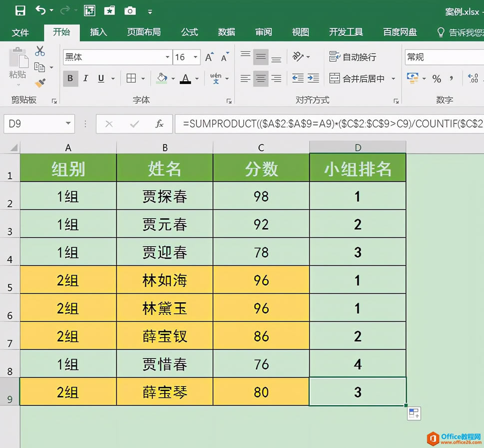Screen dimensions: 484x448
Task: Open the 公式 tab
Action: 189,32
